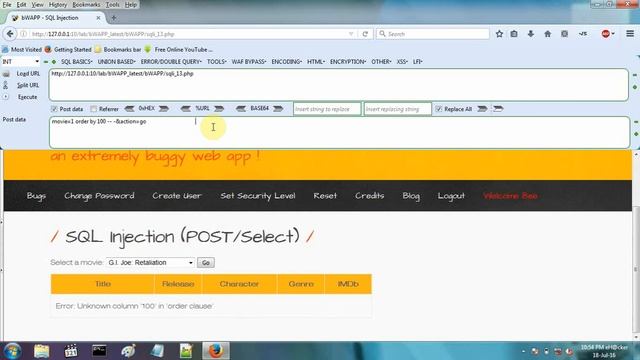Open Firefox from the taskbar
Screen dimensions: 640x360
[216, 351]
